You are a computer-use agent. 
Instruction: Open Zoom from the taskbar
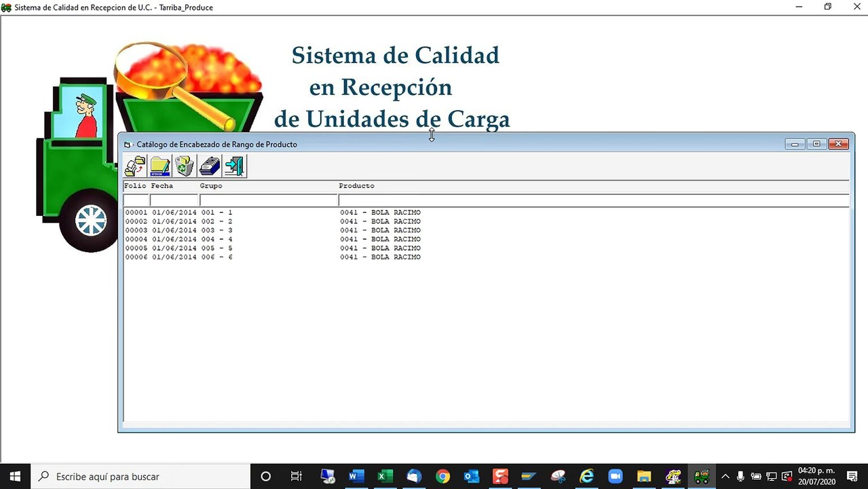click(x=616, y=477)
